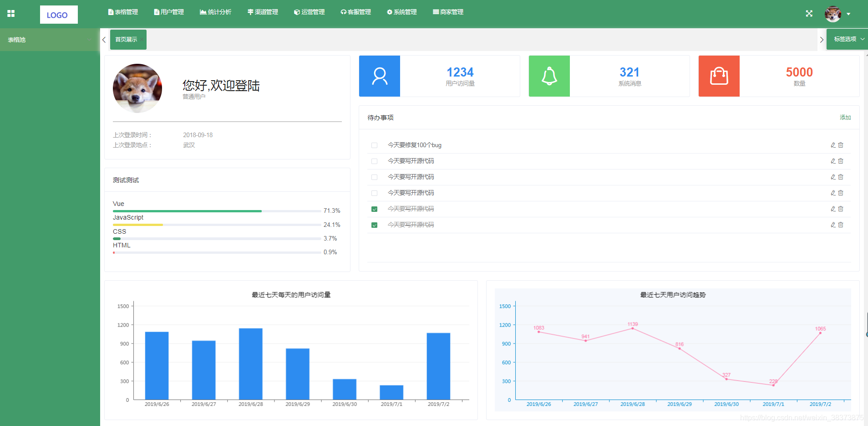Click the 2019/7/2 bar in bar chart
The width and height of the screenshot is (868, 426).
[x=438, y=366]
